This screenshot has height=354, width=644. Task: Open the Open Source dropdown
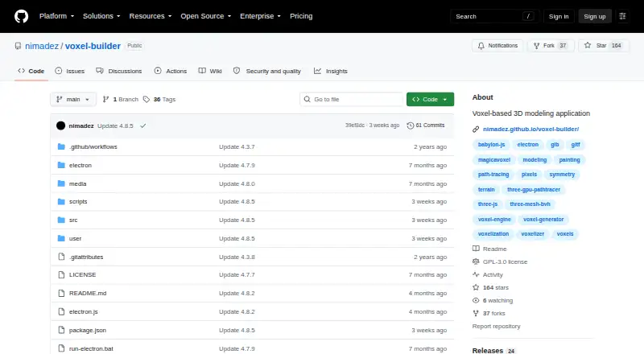(x=206, y=16)
